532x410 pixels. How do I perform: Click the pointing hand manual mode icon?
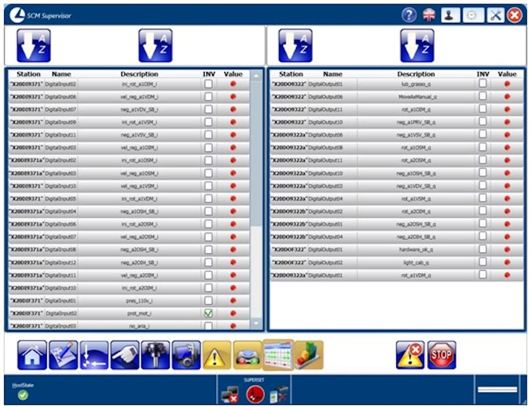pos(125,355)
